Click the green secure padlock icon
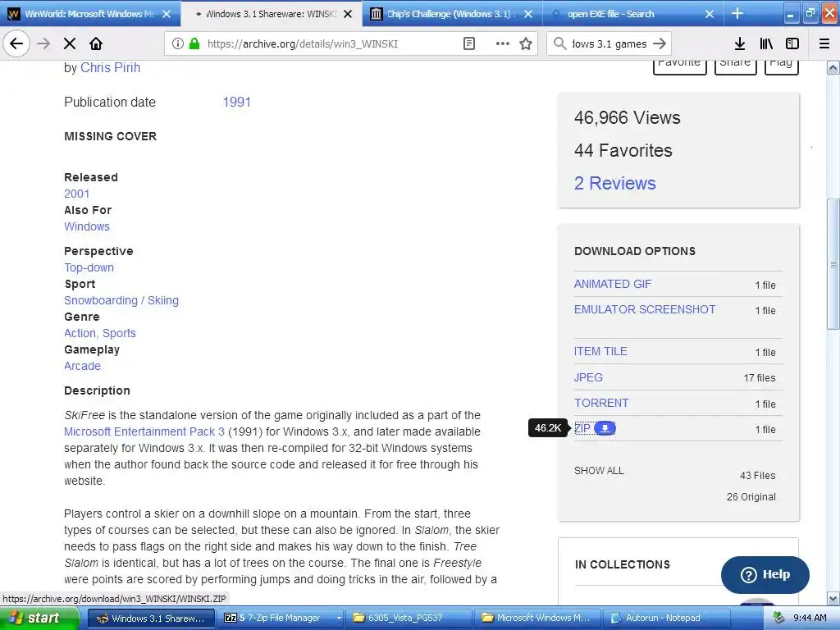This screenshot has height=630, width=840. (x=194, y=43)
